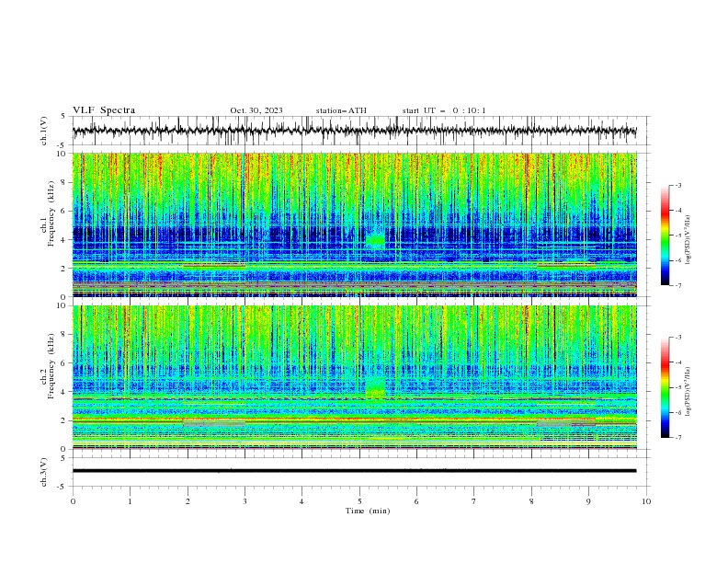Image resolution: width=728 pixels, height=563 pixels.
Task: Click the "ch.1(V)" waveform axis label
Action: tap(44, 131)
